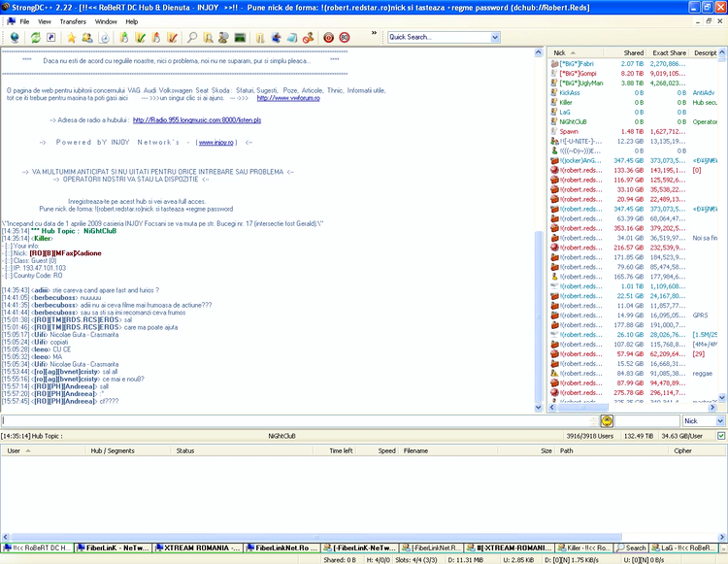This screenshot has width=728, height=564.
Task: Click the Open File List toolbar icon
Action: [260, 38]
